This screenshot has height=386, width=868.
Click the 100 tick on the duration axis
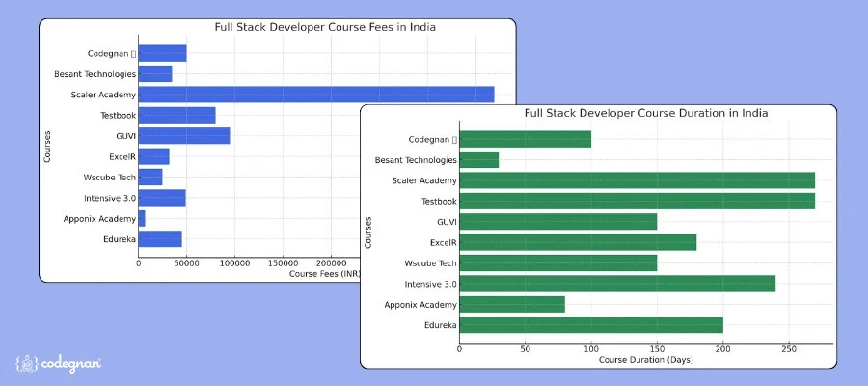pyautogui.click(x=591, y=349)
